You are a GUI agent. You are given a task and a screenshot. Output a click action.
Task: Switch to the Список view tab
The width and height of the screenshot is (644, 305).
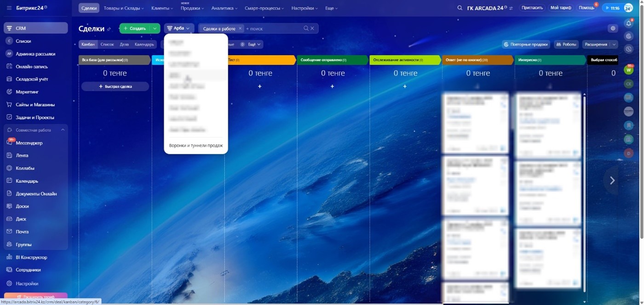[x=107, y=44]
